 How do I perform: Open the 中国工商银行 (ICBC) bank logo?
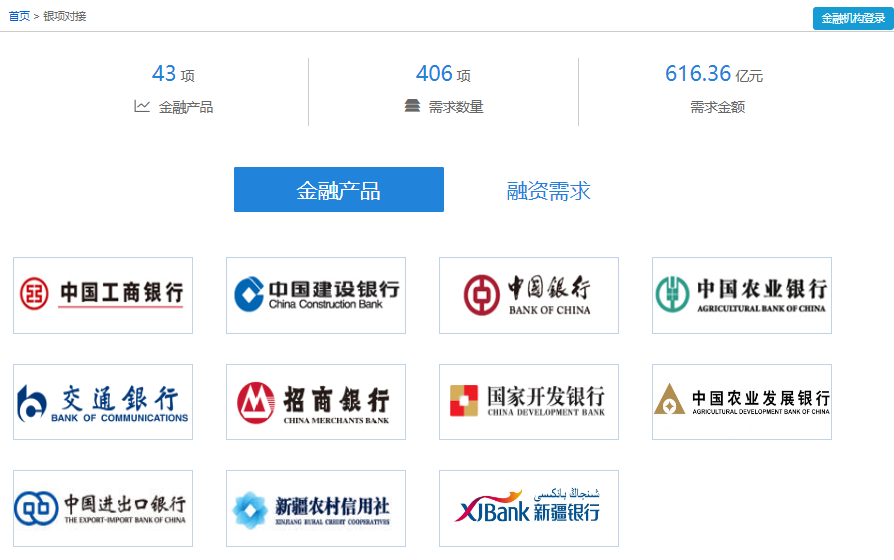[103, 295]
